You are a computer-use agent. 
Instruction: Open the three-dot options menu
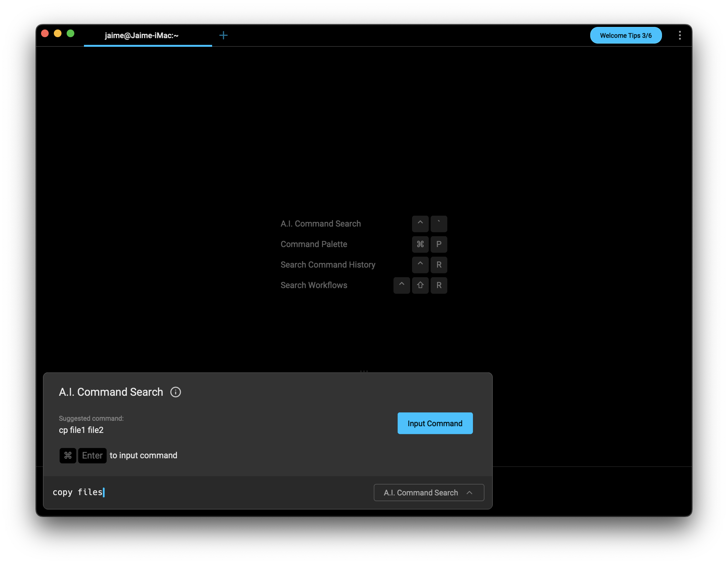tap(680, 35)
